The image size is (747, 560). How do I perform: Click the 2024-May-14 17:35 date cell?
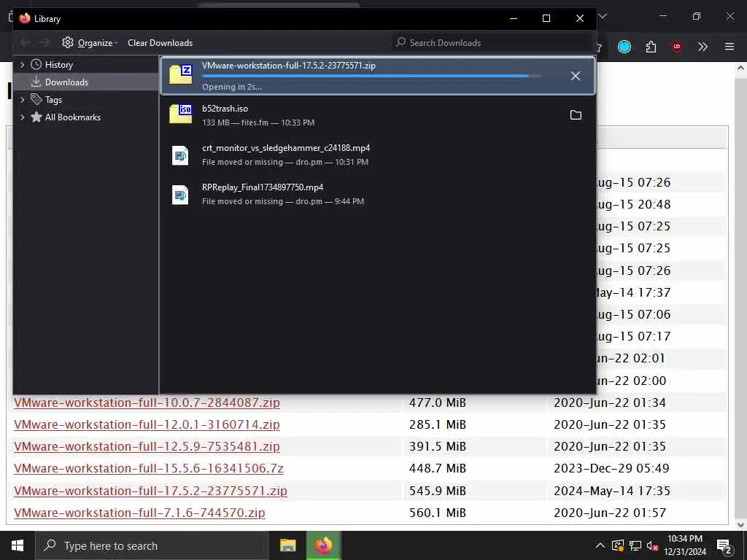[x=612, y=491]
